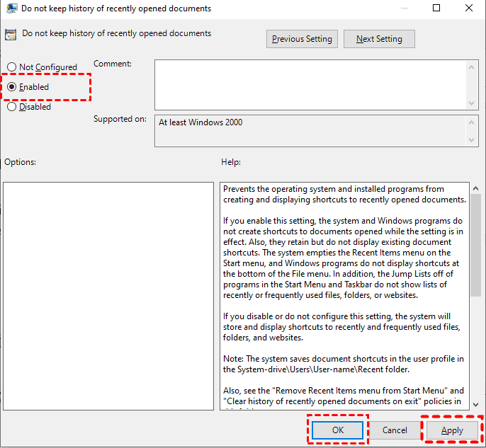The height and width of the screenshot is (448, 486).
Task: Cancel the policy dialog
Action: click(395, 430)
